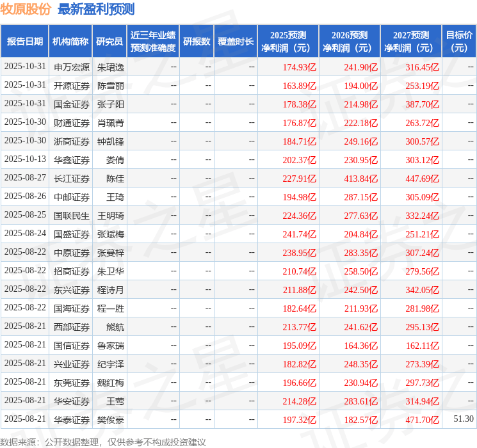Click the 241.74亿 profit value

[x=300, y=234]
